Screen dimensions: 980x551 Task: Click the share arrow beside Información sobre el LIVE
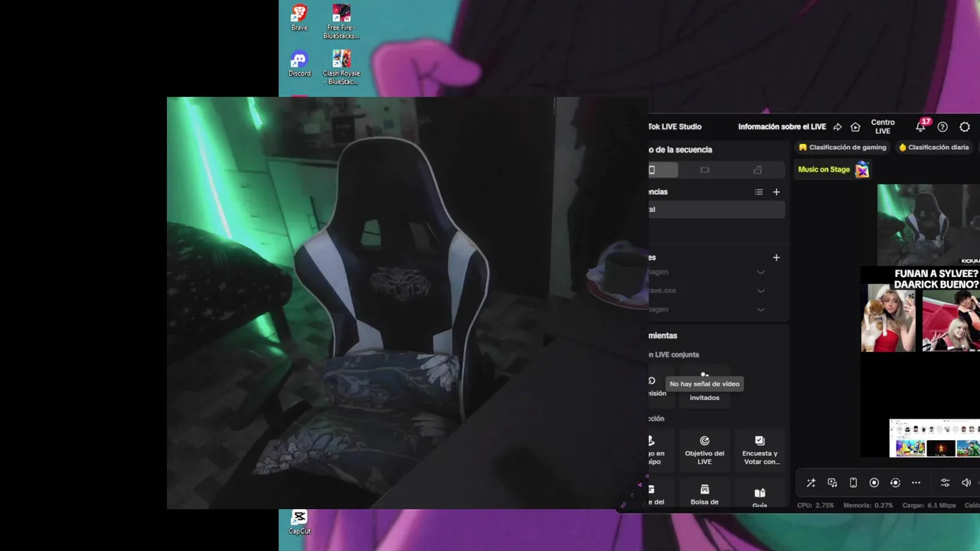(x=838, y=127)
